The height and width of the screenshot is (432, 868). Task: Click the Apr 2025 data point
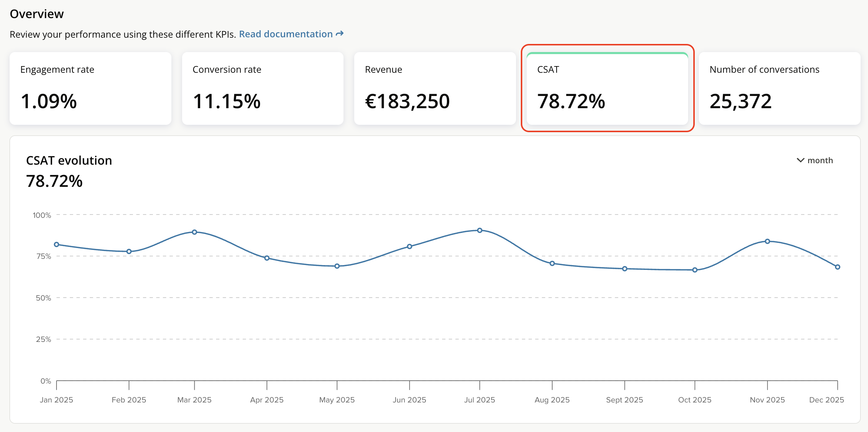point(267,258)
